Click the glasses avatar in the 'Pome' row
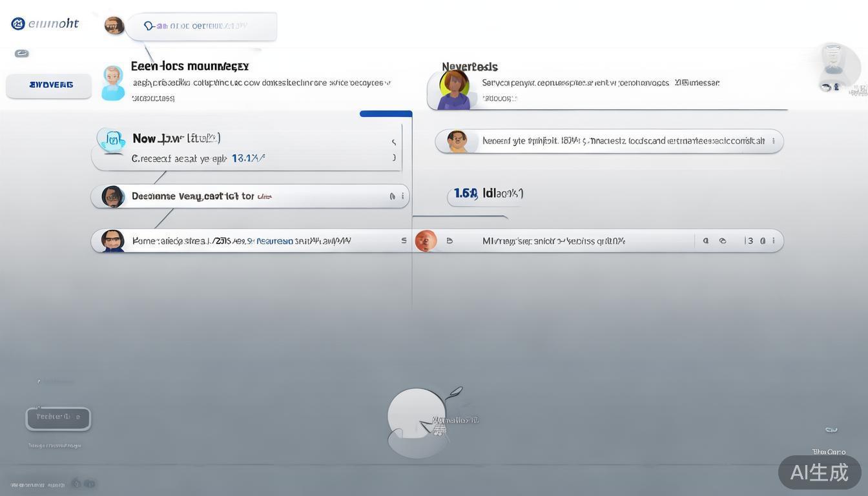 113,241
